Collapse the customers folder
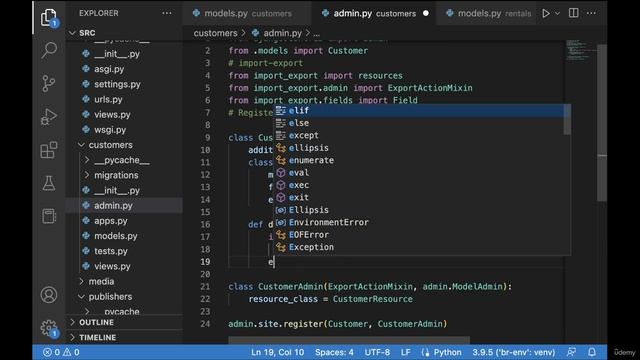The width and height of the screenshot is (640, 360). coord(81,145)
